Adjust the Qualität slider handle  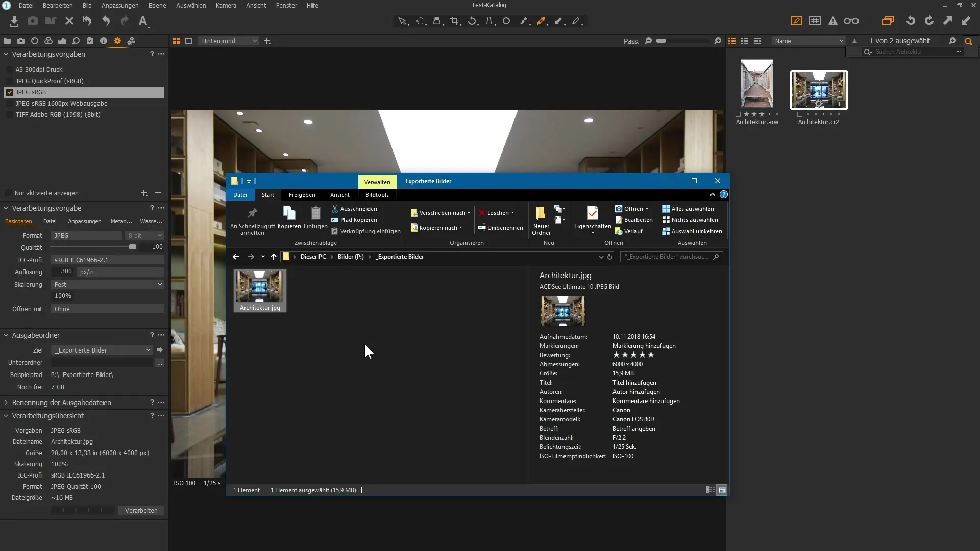(x=133, y=247)
